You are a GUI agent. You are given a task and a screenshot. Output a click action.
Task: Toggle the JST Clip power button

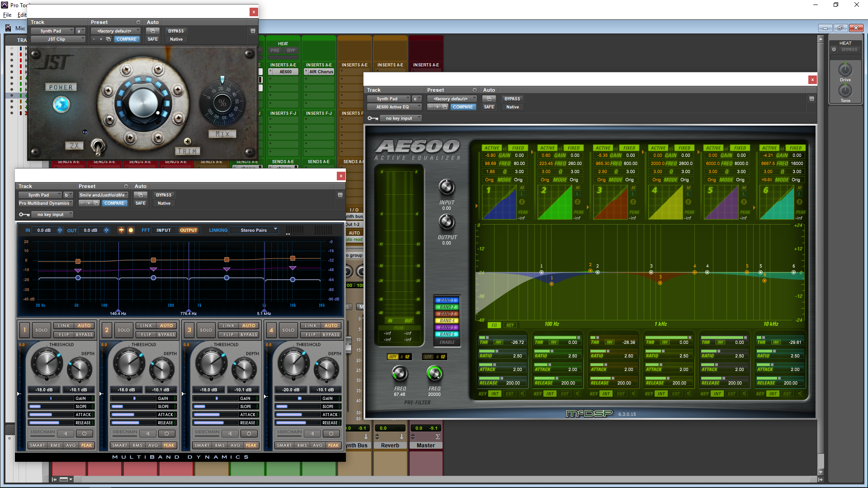[x=61, y=104]
